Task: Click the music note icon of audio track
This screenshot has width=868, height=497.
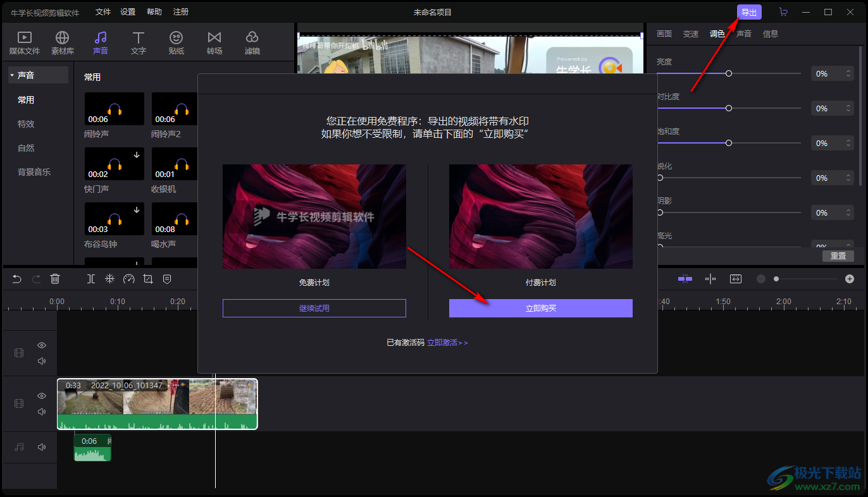Action: point(19,447)
